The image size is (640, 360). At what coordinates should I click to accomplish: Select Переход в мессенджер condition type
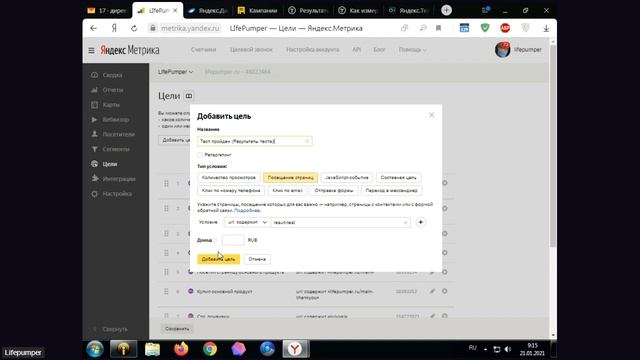pos(391,191)
